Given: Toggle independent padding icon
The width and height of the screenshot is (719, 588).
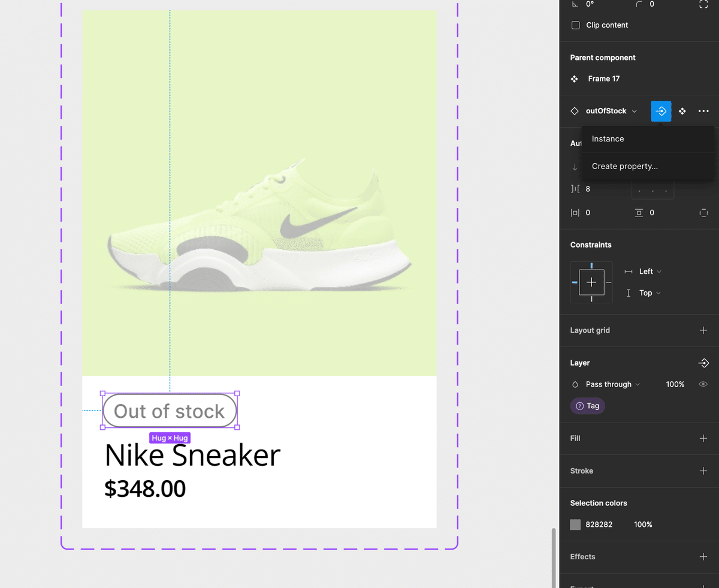Looking at the screenshot, I should point(703,213).
